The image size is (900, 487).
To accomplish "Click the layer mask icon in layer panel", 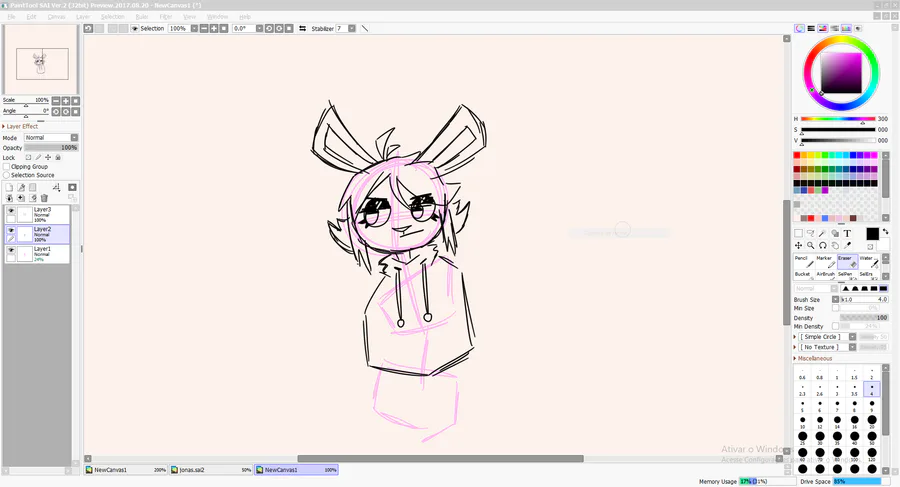I will (72, 187).
